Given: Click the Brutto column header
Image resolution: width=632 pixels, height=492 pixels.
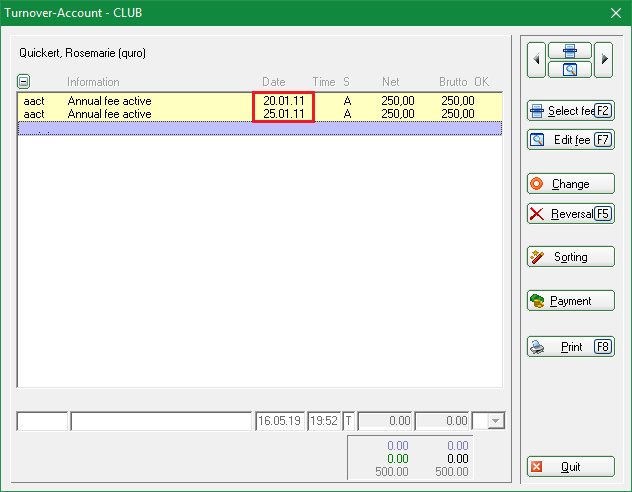Looking at the screenshot, I should tap(453, 82).
